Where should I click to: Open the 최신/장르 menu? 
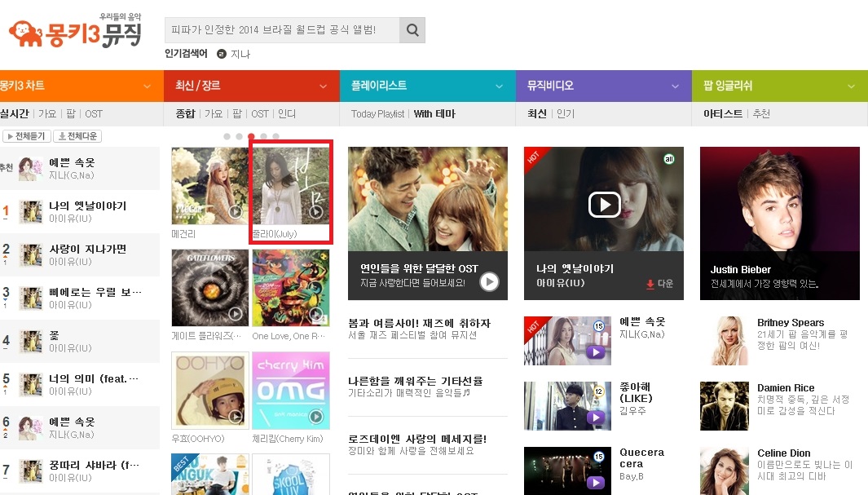[x=197, y=86]
